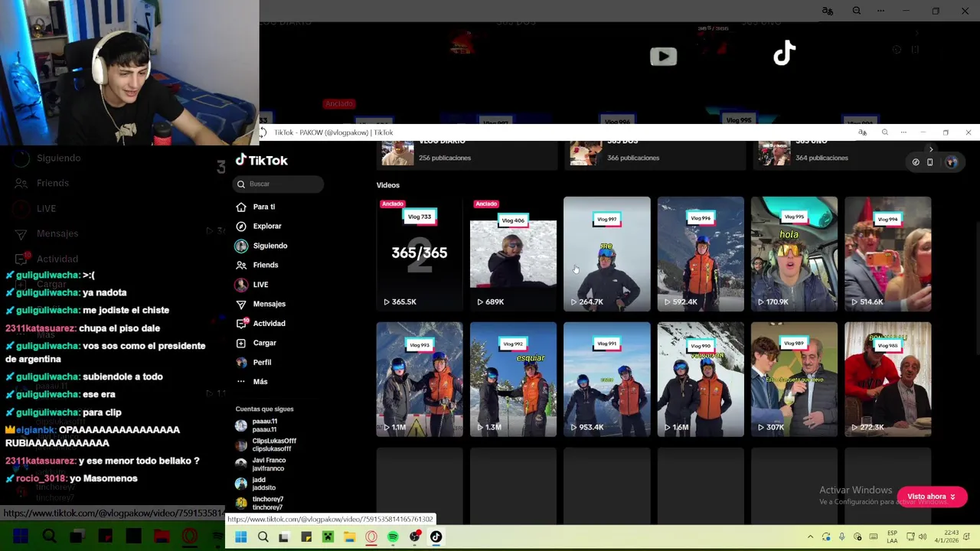Screen dimensions: 980x551
Task: Open the pinned Vlog 733 video 365/365
Action: pyautogui.click(x=420, y=254)
